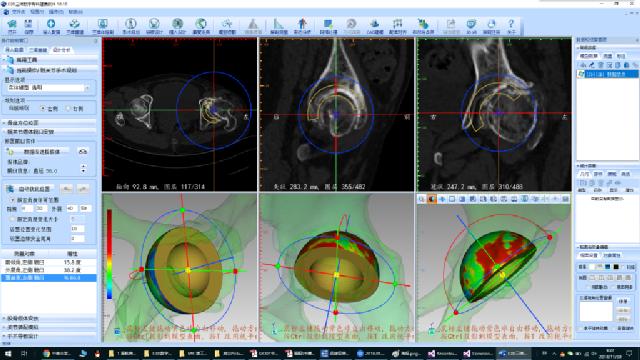Click the magnifier icon in the 3D view toolbar
640x360 pixels.
point(422,199)
